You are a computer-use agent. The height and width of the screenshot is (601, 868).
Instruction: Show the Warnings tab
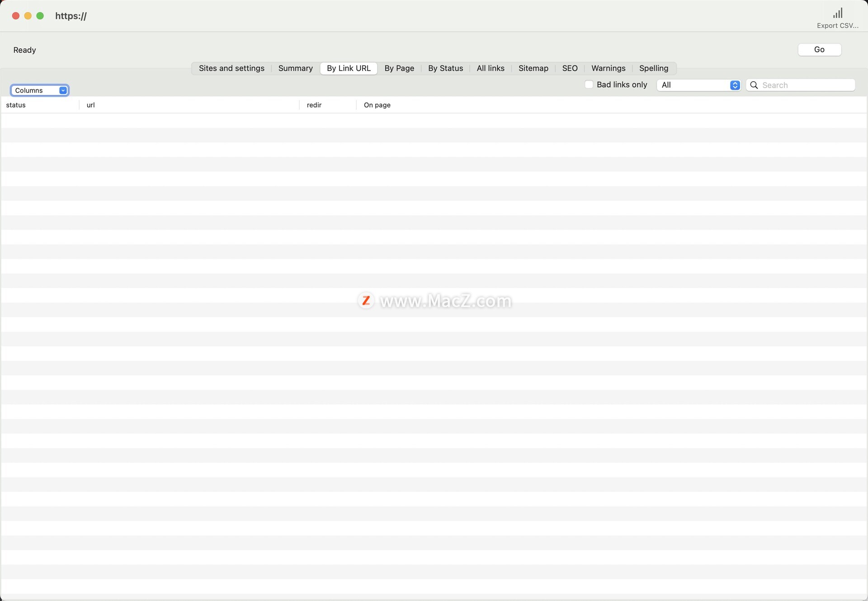(x=608, y=68)
